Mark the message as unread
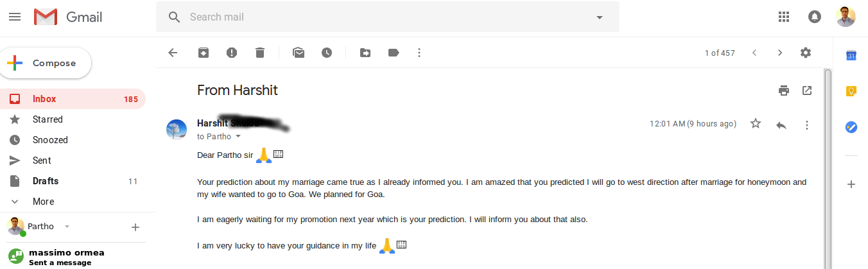This screenshot has height=269, width=868. (299, 53)
